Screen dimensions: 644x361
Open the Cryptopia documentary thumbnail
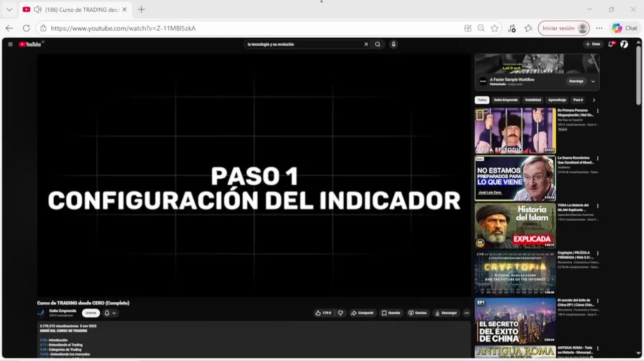(x=515, y=273)
